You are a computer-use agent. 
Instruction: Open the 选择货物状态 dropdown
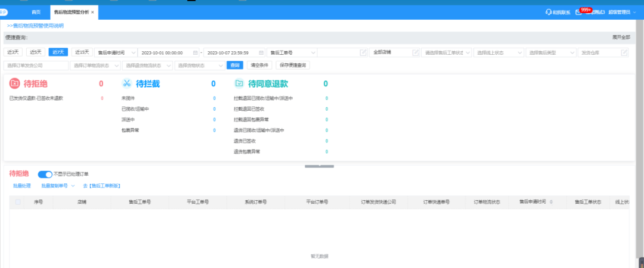click(200, 66)
